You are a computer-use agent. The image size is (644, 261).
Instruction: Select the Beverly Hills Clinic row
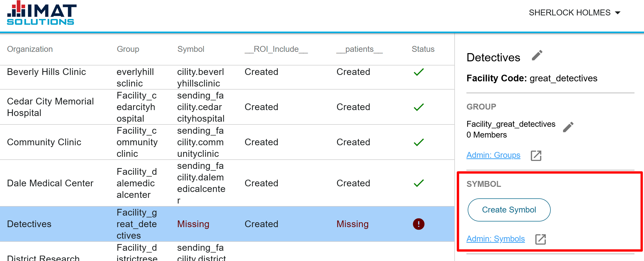(227, 77)
